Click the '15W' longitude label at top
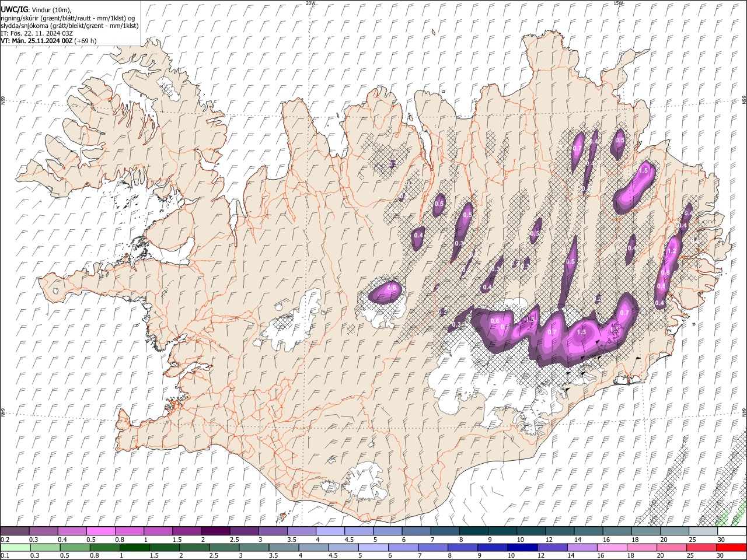Image resolution: width=747 pixels, height=560 pixels. point(618,3)
